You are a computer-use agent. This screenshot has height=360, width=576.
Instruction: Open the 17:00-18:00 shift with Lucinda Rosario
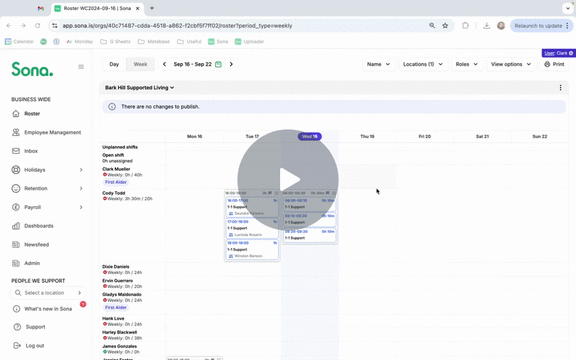click(x=252, y=228)
